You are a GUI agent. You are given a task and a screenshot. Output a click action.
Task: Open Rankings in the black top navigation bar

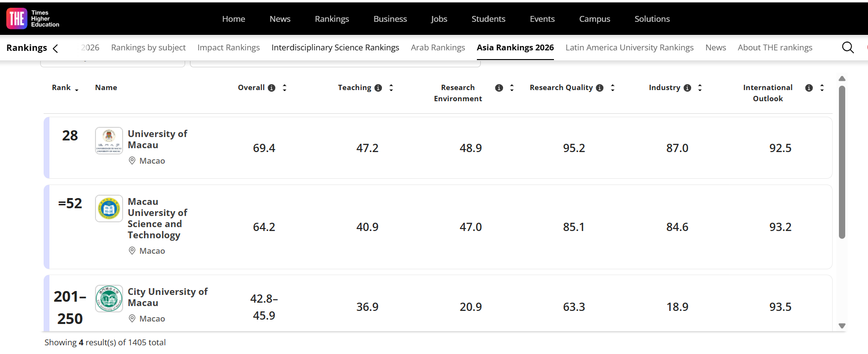coord(332,19)
